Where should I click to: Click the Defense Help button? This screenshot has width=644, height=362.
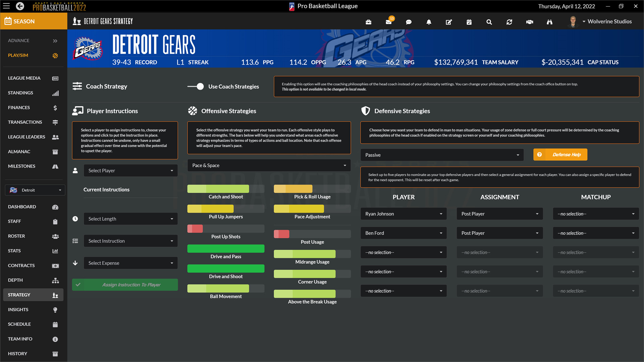560,154
